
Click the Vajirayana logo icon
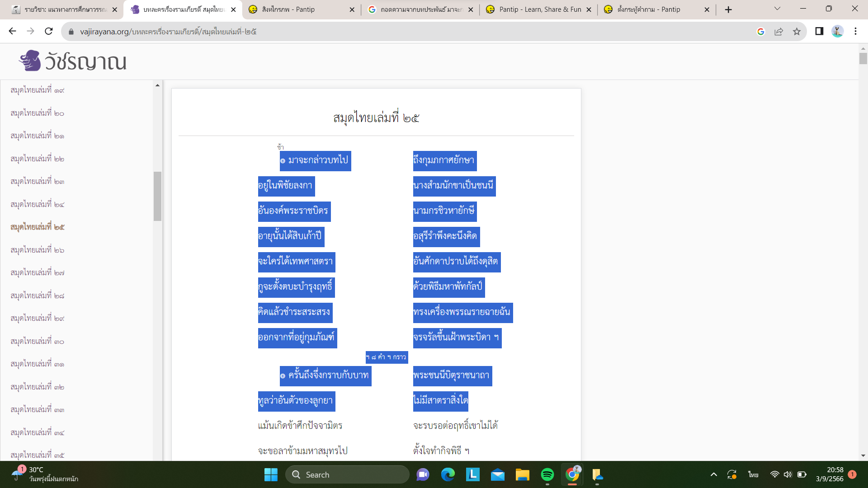(30, 61)
